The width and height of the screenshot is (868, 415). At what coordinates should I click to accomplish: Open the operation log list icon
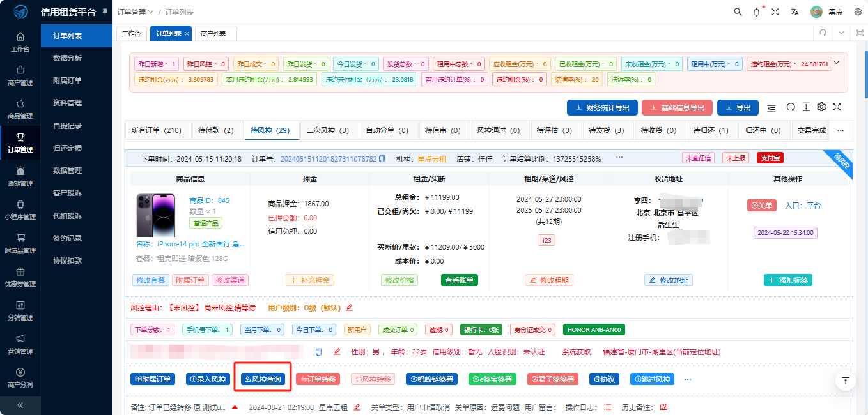point(607,407)
